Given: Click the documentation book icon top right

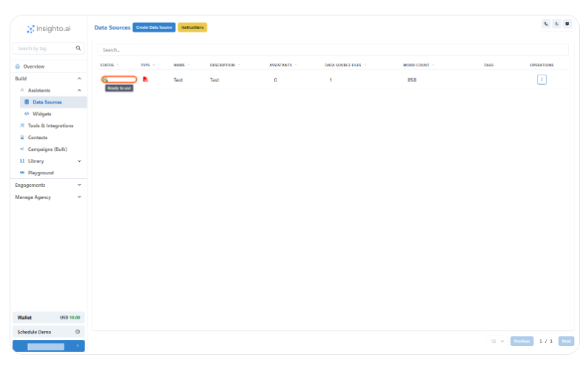Looking at the screenshot, I should (567, 24).
